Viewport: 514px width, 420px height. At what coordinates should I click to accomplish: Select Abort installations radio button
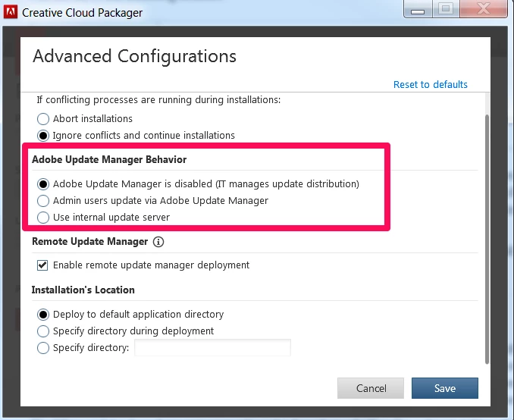pyautogui.click(x=43, y=119)
